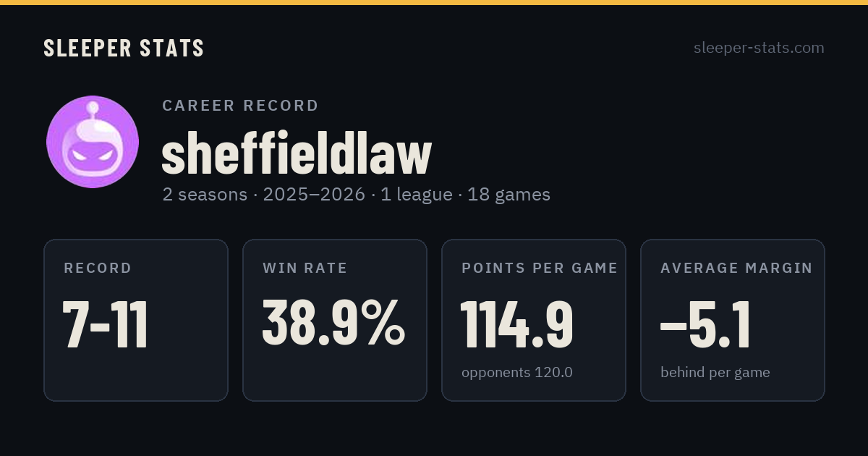Select the opponents 120.0 subtext
The height and width of the screenshot is (456, 868).
(517, 373)
